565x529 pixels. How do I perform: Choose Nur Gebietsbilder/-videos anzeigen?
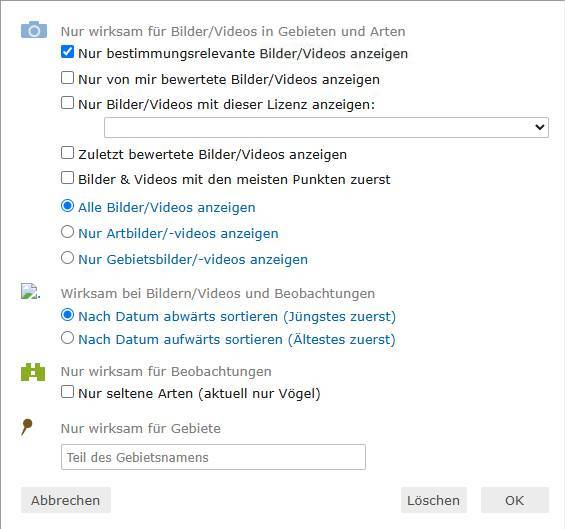67,258
